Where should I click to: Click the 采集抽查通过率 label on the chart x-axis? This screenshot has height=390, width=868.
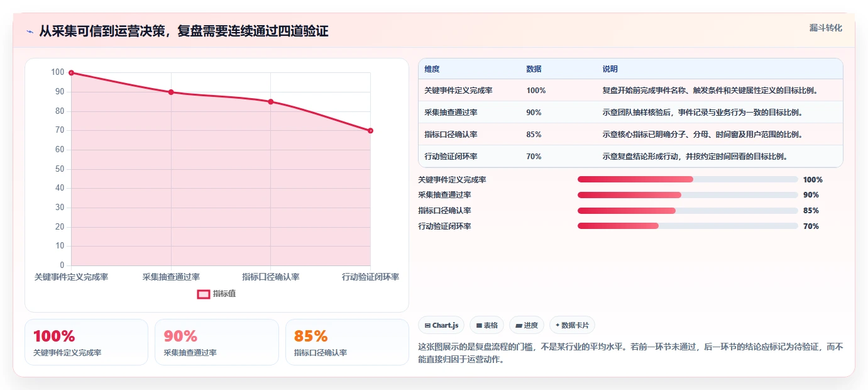(x=171, y=277)
